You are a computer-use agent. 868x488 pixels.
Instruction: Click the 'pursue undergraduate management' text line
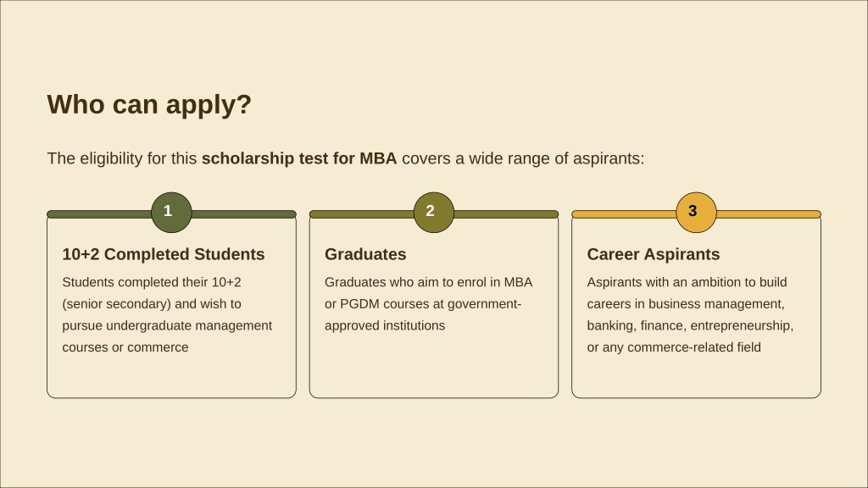click(x=167, y=326)
